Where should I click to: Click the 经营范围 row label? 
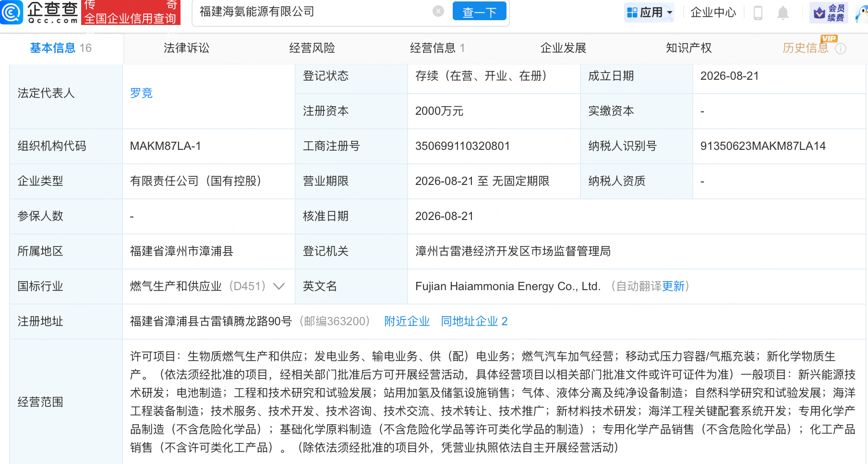tap(40, 402)
